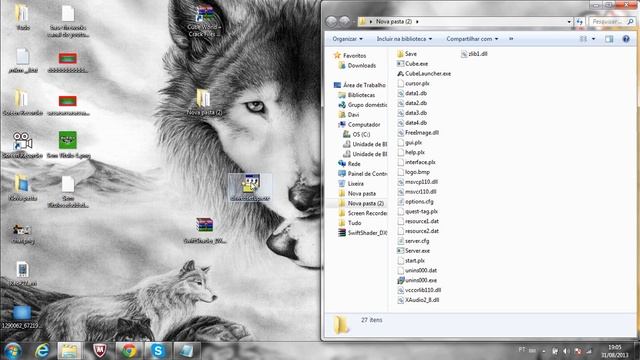The height and width of the screenshot is (360, 640).
Task: Click the volume icon in system tray
Action: click(566, 351)
